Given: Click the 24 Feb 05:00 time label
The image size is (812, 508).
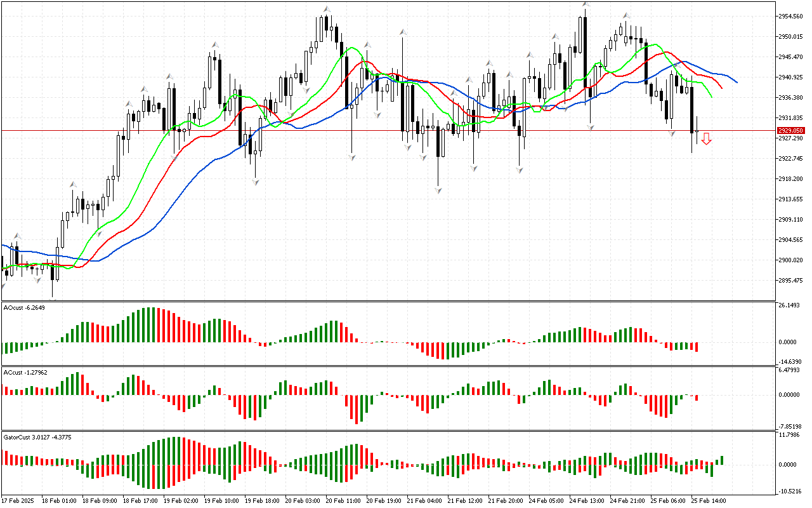Looking at the screenshot, I should [x=546, y=501].
